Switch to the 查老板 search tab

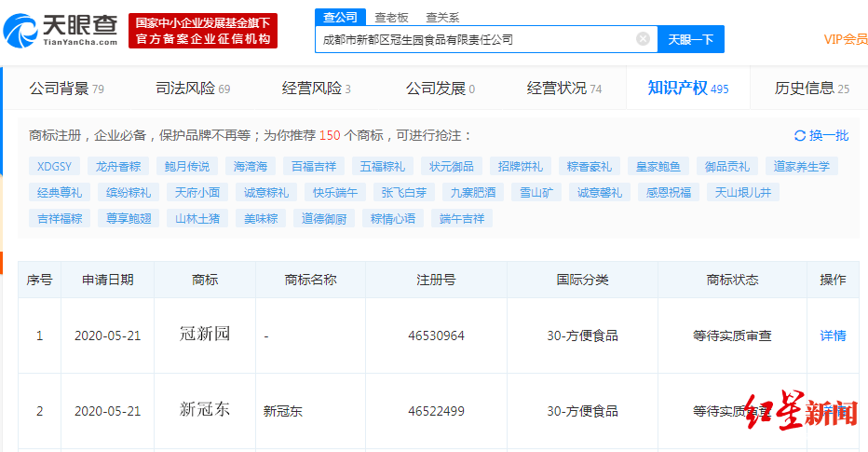(x=391, y=17)
